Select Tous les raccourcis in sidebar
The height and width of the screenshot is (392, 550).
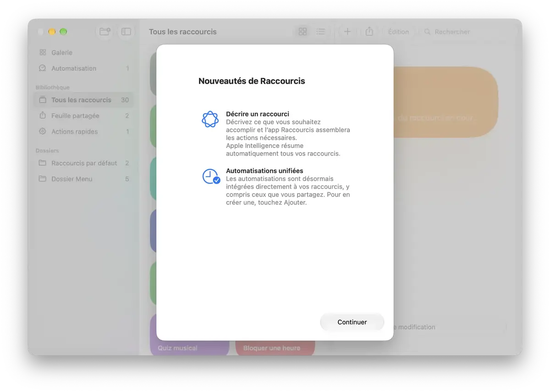[83, 100]
